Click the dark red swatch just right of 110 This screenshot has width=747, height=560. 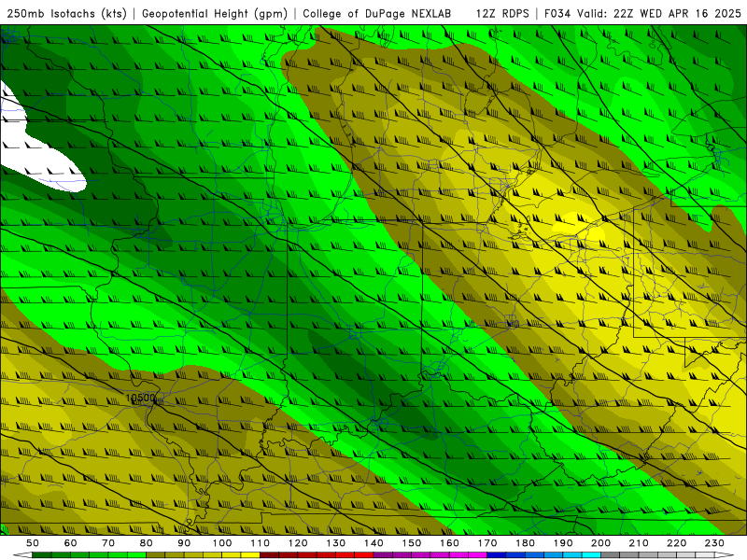(x=269, y=555)
